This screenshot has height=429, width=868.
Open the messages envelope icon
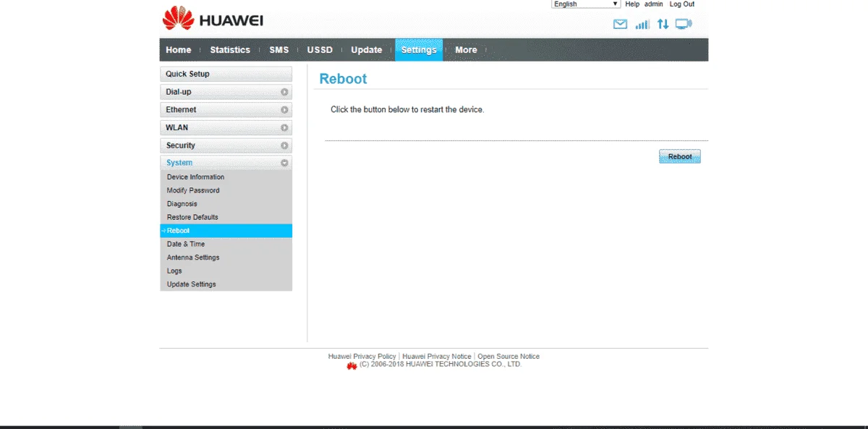[x=620, y=25]
